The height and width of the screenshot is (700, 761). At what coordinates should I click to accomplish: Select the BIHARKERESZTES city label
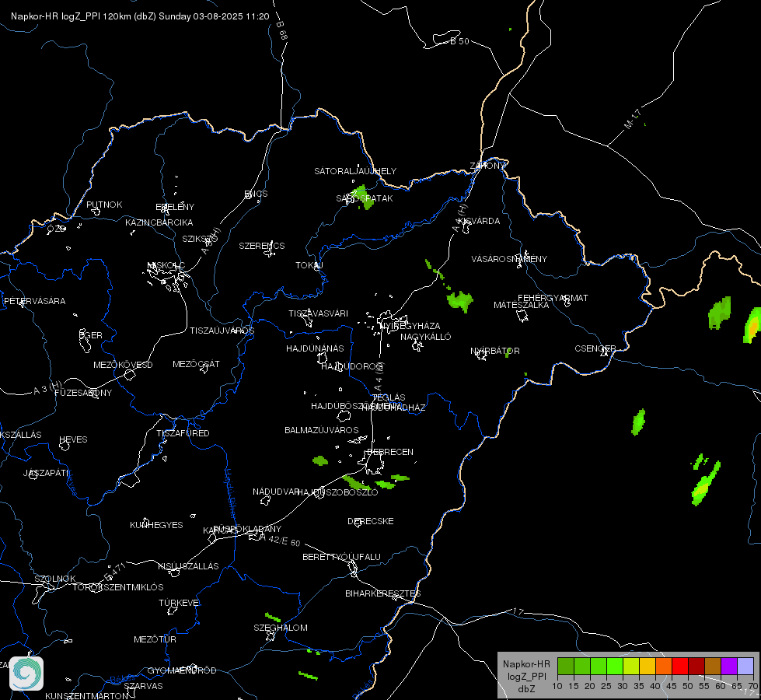383,593
